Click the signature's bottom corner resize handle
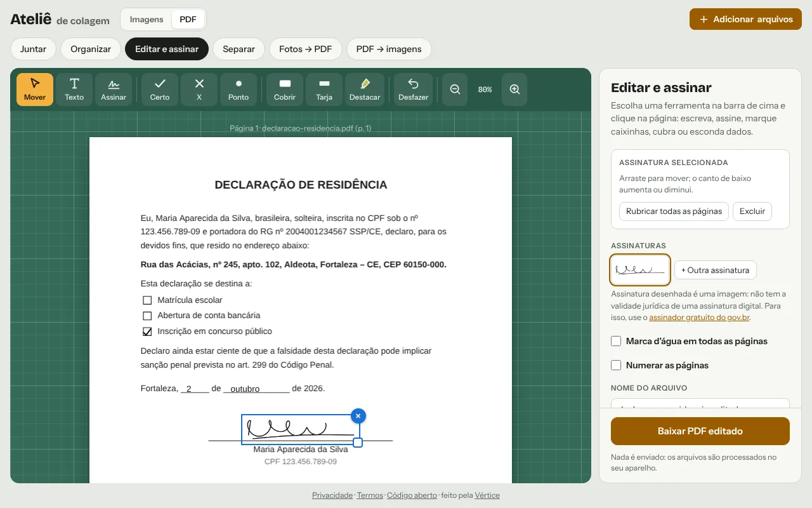Viewport: 812px width, 508px height. (357, 442)
